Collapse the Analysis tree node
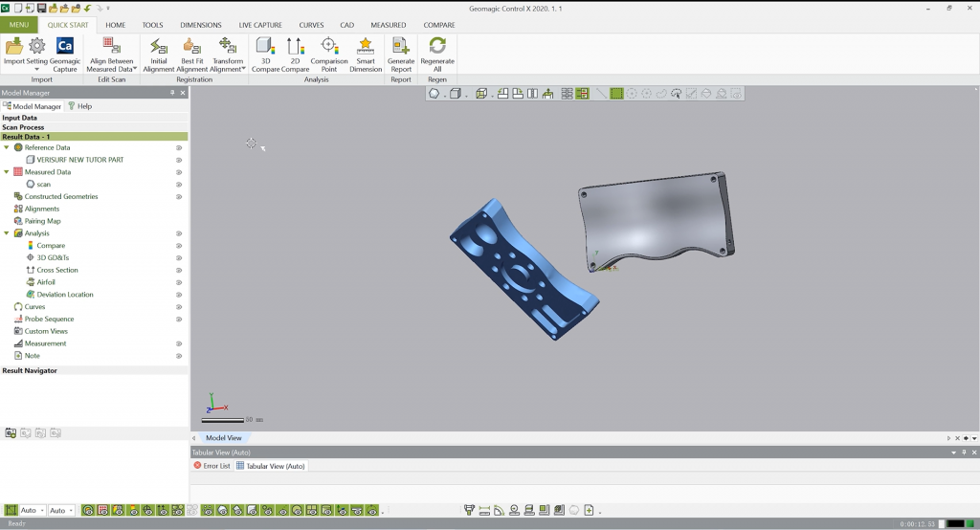The image size is (980, 530). pos(7,233)
